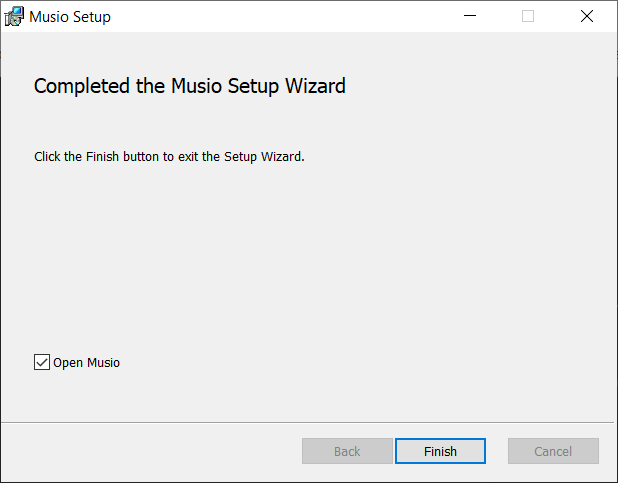Click the Finish button instruction sentence
Image resolution: width=618 pixels, height=483 pixels.
(168, 157)
